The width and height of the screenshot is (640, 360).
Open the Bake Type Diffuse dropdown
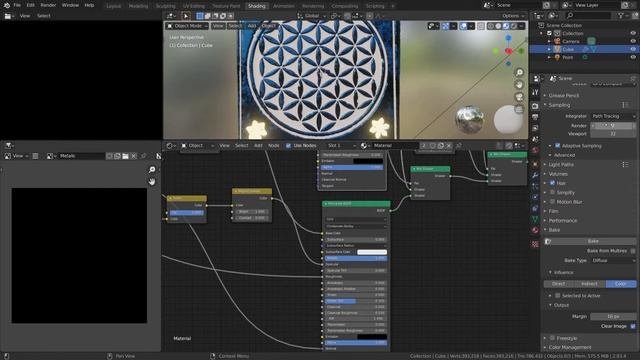click(x=613, y=260)
